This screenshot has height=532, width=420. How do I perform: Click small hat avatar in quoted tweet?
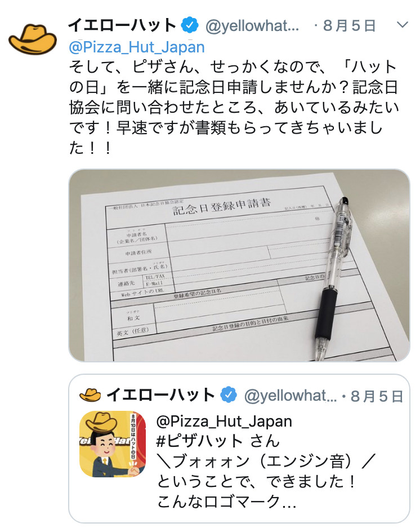pos(90,395)
